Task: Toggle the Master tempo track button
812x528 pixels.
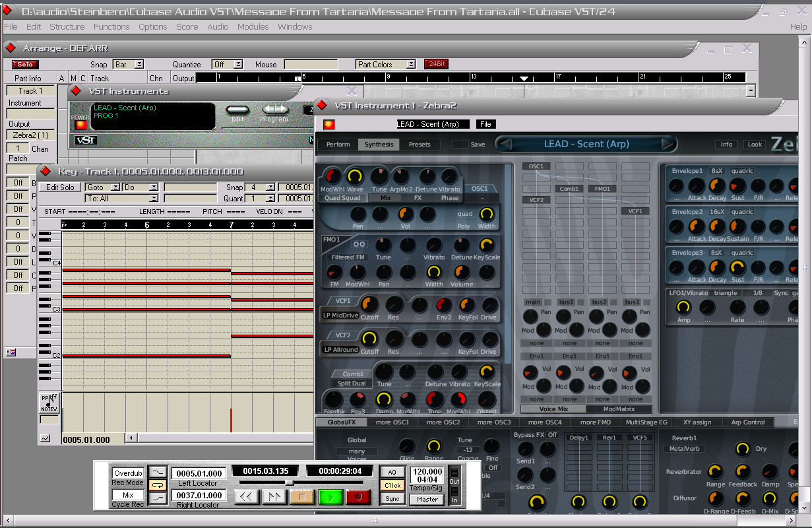Action: [427, 499]
